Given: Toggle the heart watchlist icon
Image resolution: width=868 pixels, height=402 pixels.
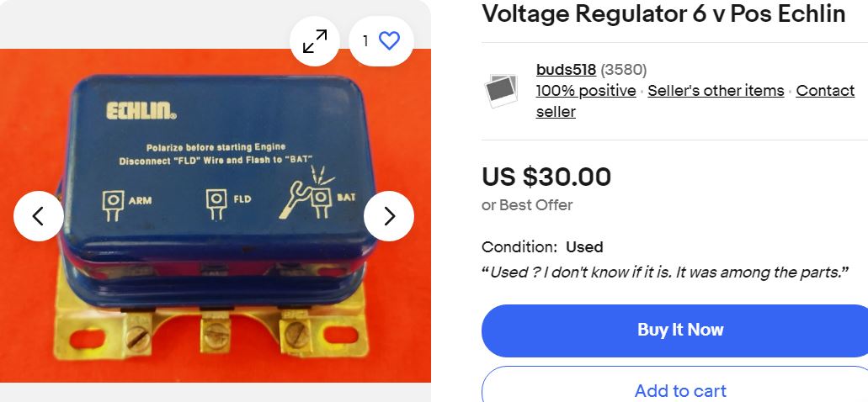Looking at the screenshot, I should point(389,41).
